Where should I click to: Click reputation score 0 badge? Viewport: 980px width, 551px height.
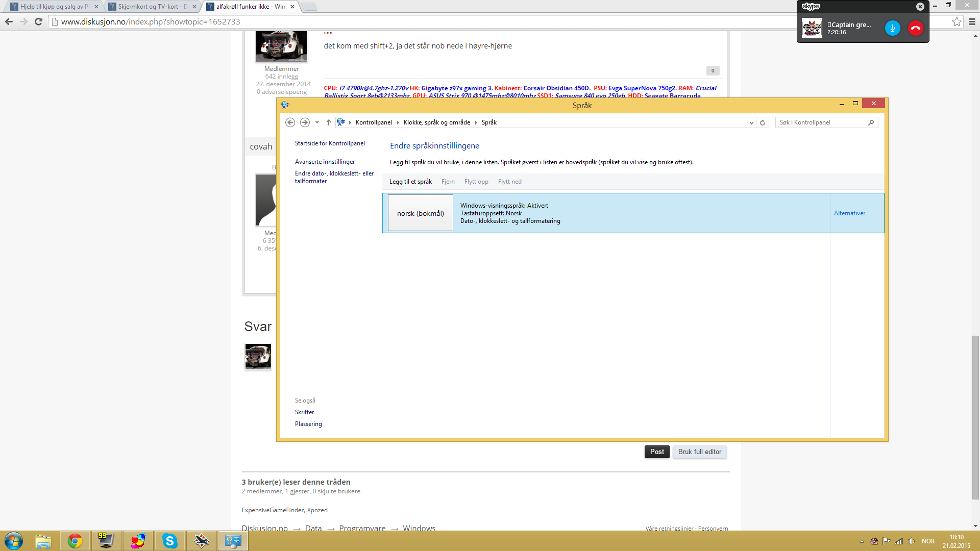[x=713, y=71]
